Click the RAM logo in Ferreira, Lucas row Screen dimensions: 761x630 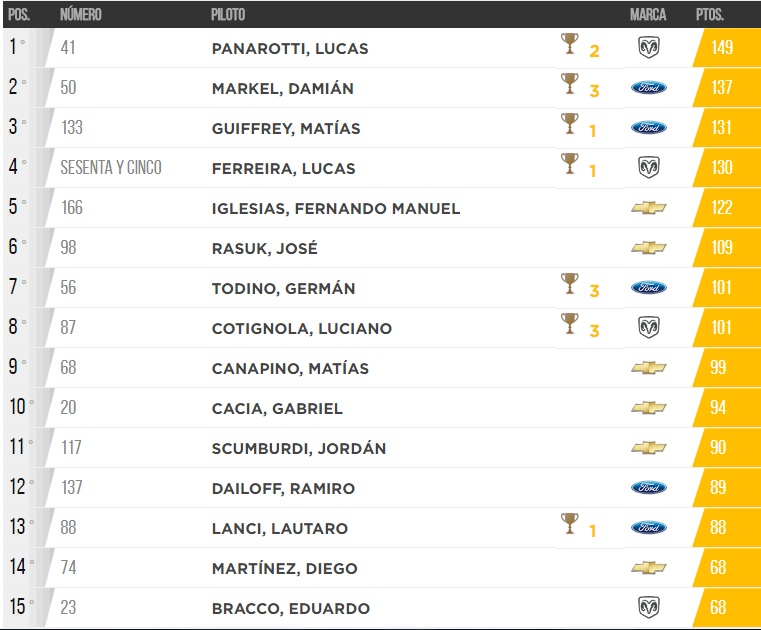click(649, 167)
